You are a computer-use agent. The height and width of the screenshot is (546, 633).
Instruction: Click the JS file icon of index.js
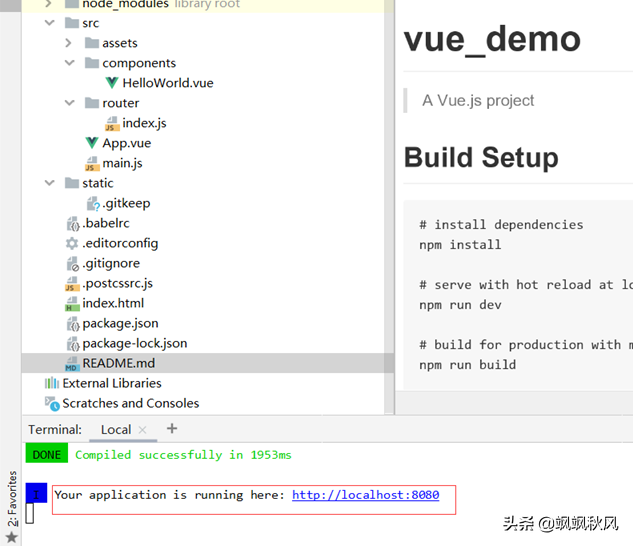pyautogui.click(x=112, y=123)
